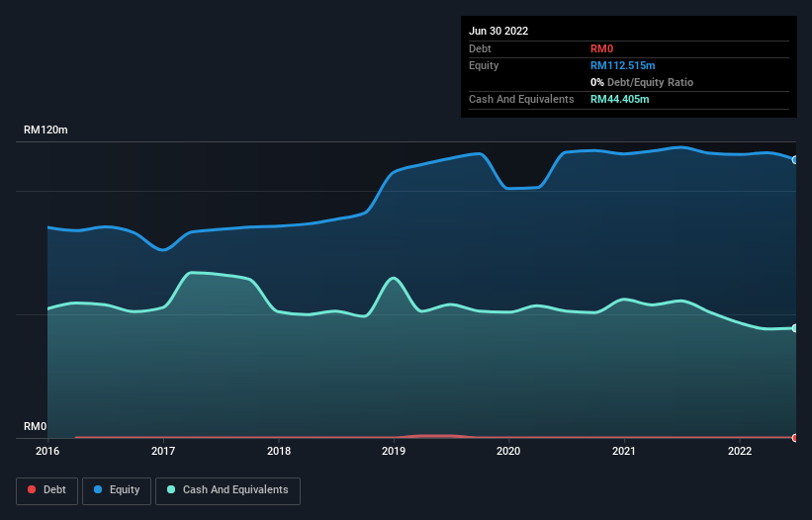This screenshot has height=520, width=812.
Task: Click the RM112.515m equity value
Action: click(x=622, y=65)
